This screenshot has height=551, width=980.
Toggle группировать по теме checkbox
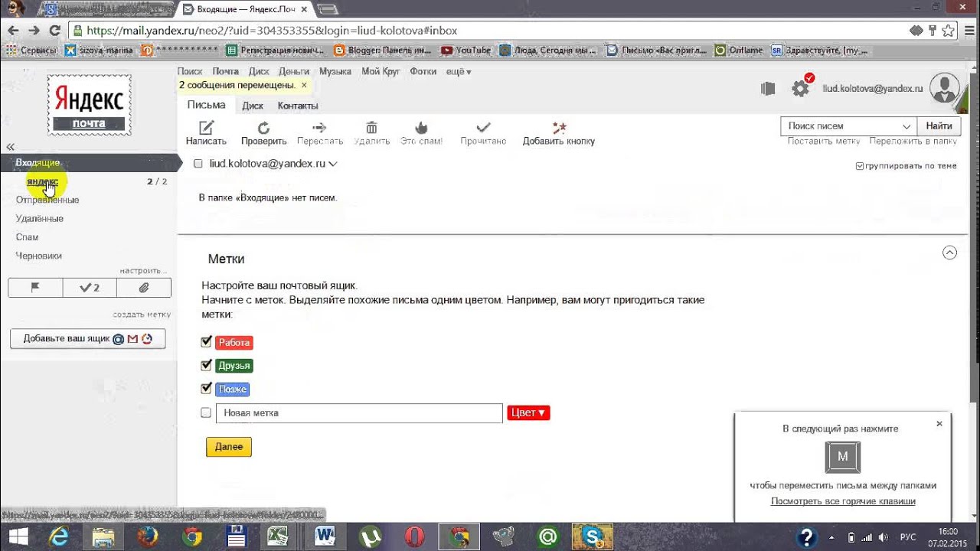(860, 166)
